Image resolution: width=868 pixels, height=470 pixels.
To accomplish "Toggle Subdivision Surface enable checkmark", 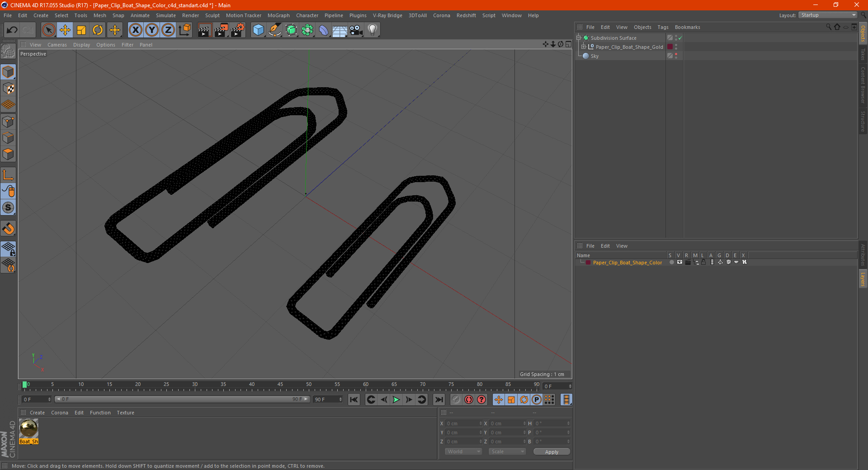I will point(680,38).
